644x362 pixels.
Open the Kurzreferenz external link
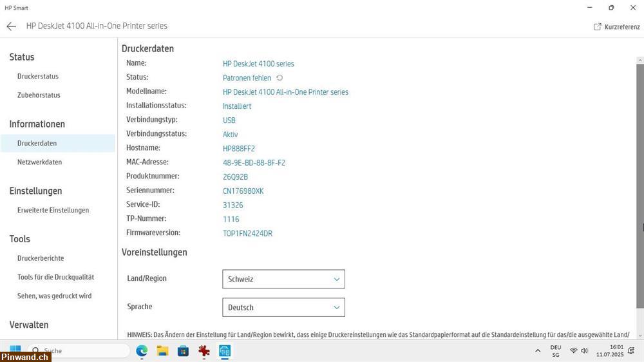(616, 26)
